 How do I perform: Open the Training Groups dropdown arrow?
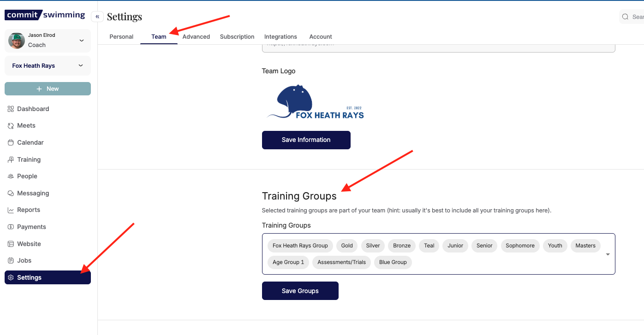608,254
